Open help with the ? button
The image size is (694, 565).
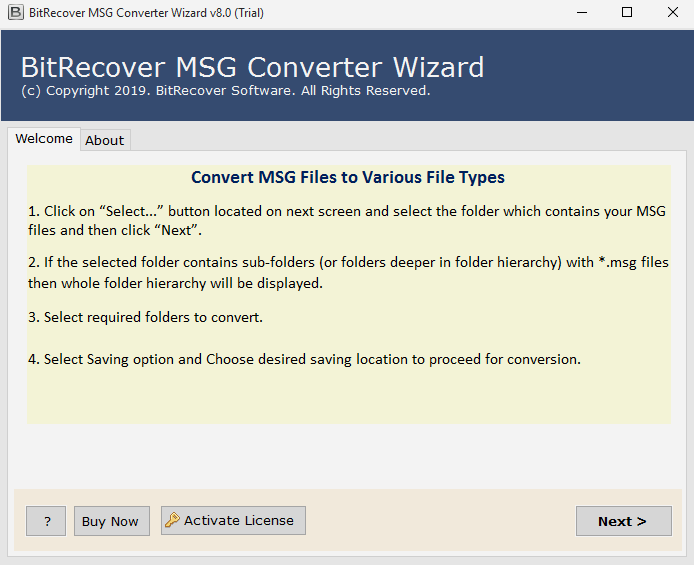pos(46,521)
